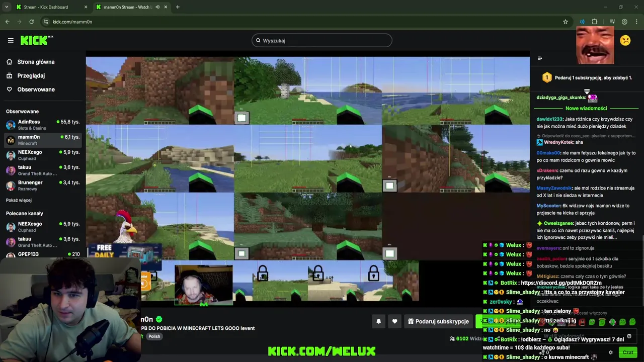Open GPEP133 recommended channel
The image size is (644, 362).
(x=43, y=254)
